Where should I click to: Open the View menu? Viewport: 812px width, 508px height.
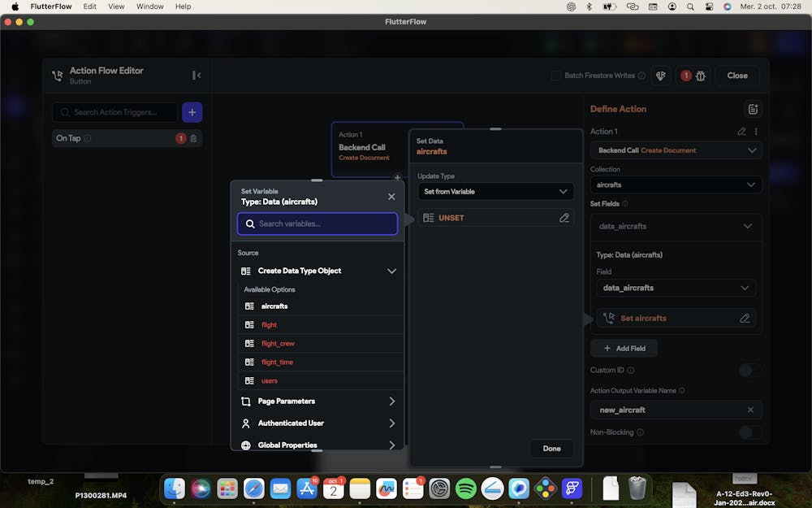pyautogui.click(x=116, y=7)
